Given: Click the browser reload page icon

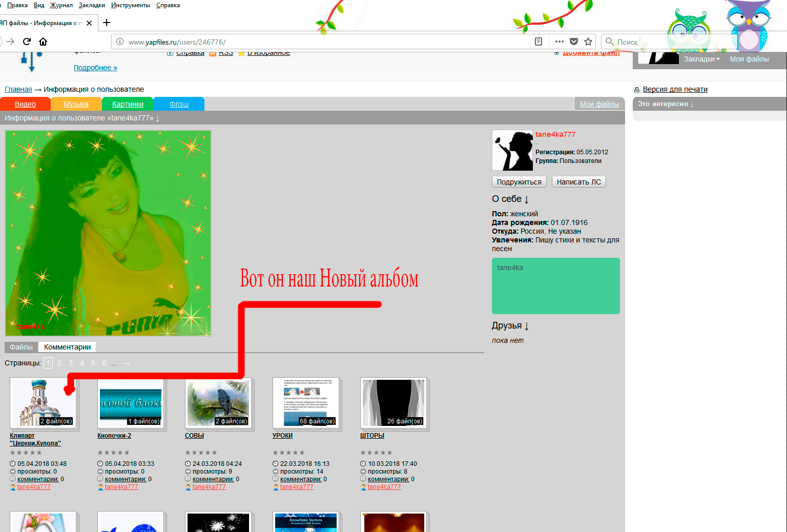Looking at the screenshot, I should 27,42.
